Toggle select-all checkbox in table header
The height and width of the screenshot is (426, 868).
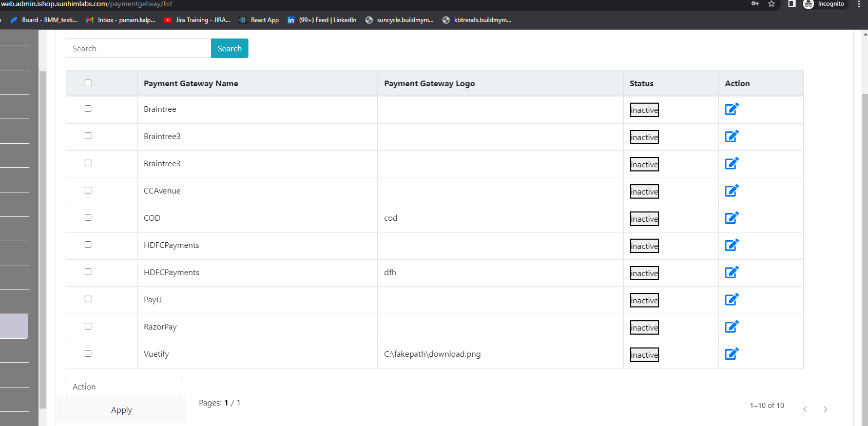(x=88, y=83)
